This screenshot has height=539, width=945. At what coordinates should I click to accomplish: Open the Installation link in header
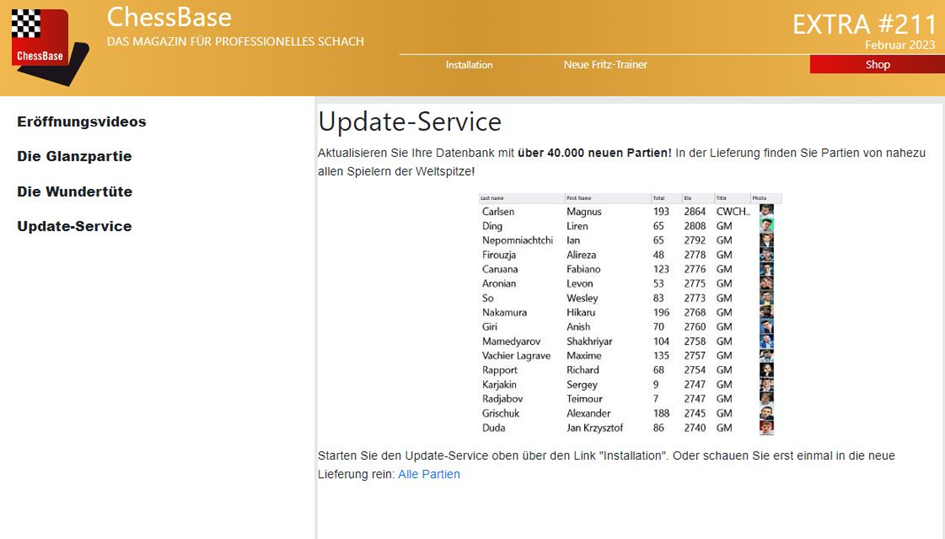coord(469,65)
